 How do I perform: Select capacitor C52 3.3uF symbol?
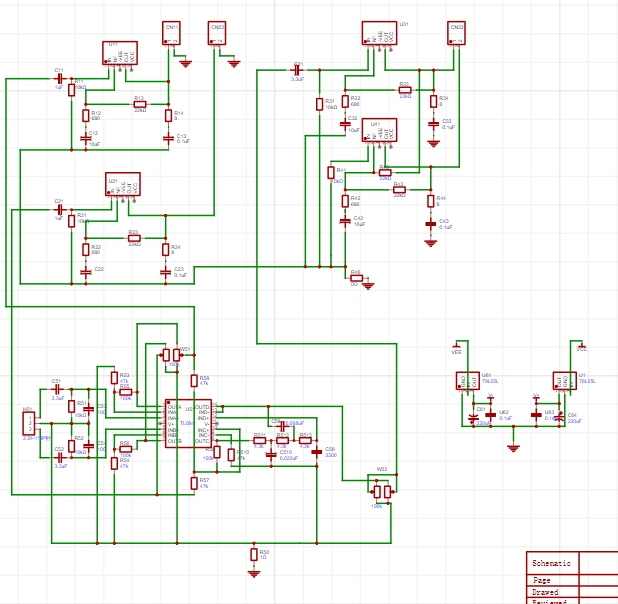pos(60,458)
